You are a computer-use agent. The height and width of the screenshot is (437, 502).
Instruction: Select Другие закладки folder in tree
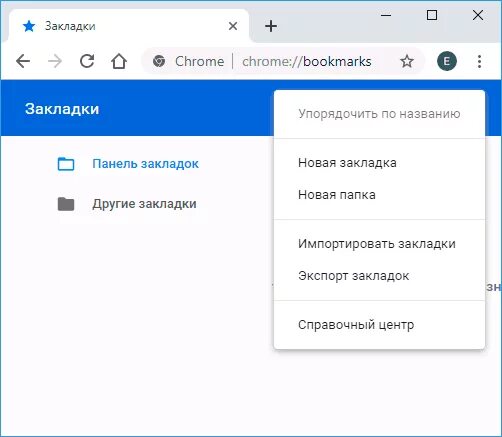(144, 204)
